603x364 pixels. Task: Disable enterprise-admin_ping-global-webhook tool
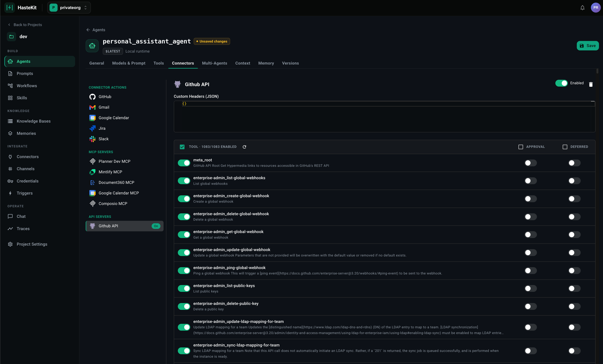184,271
